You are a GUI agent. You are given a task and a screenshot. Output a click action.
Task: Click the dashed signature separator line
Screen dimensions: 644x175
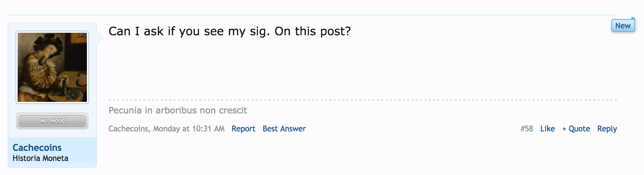[363, 100]
